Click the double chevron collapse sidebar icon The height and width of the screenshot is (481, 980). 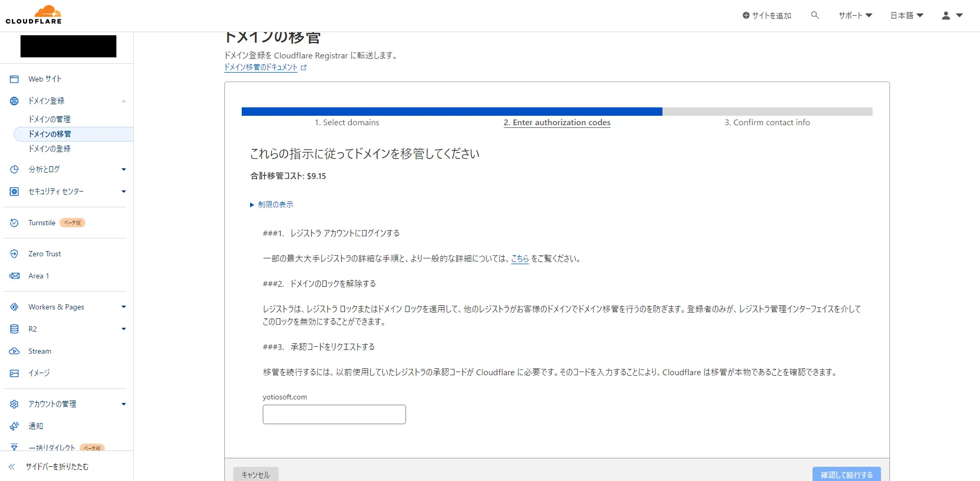[12, 467]
